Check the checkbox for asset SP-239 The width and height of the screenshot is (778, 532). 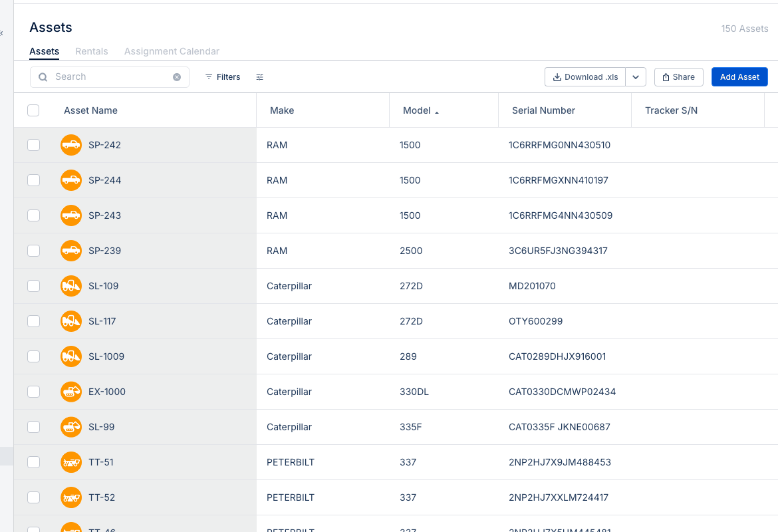pos(33,251)
